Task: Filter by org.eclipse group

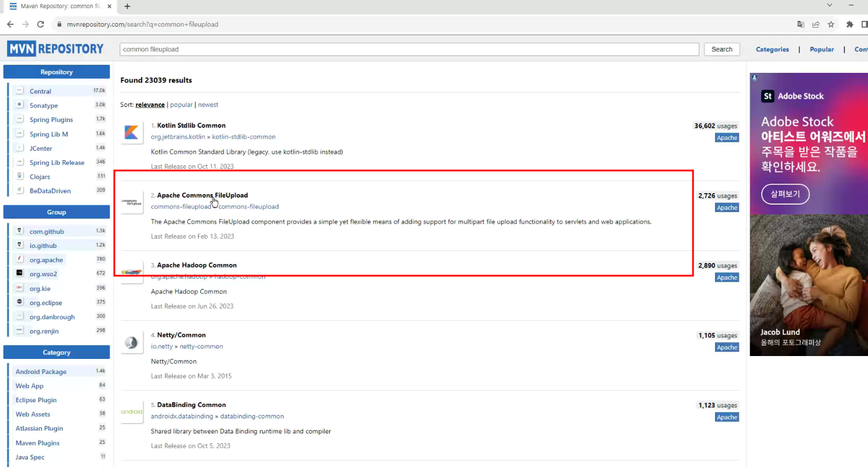Action: [46, 303]
